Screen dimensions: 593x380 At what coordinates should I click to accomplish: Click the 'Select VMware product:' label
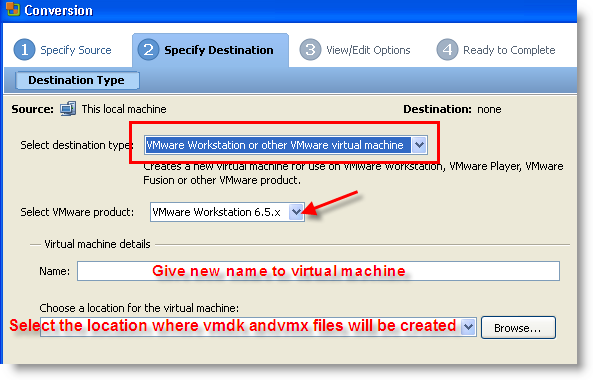(77, 212)
